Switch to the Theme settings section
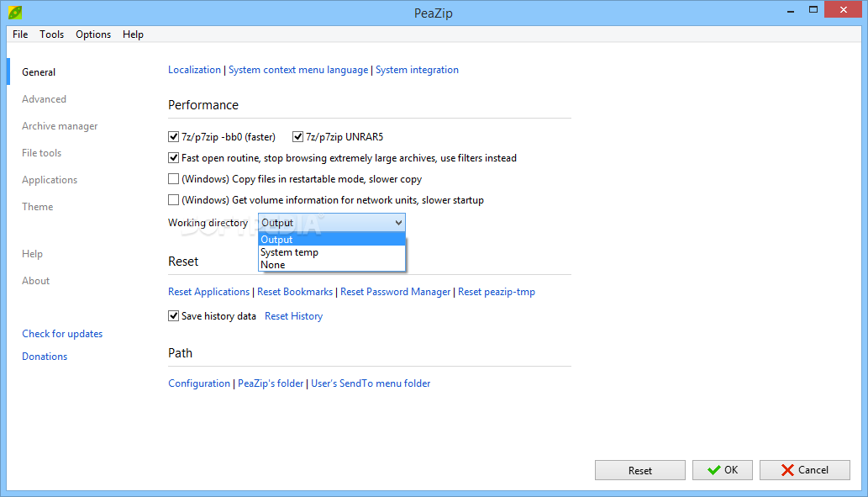Screen dimensions: 868x497 pyautogui.click(x=38, y=207)
